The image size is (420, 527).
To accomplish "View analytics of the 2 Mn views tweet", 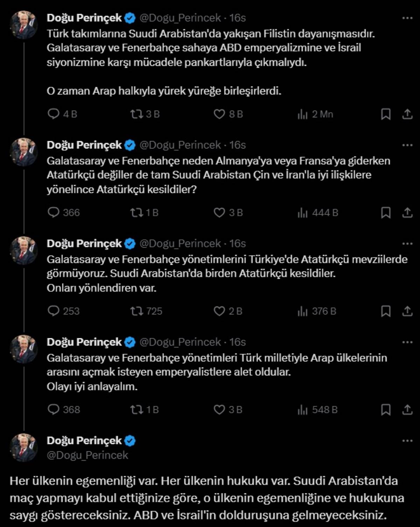I will coord(302,114).
